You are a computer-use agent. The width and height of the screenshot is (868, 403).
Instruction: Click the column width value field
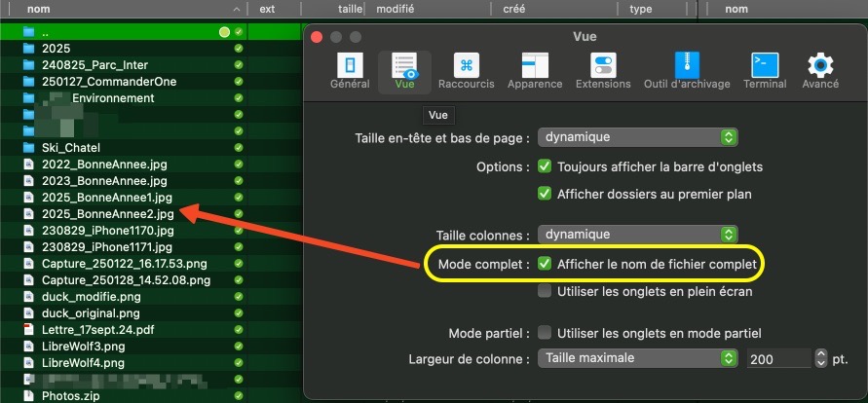tap(777, 358)
